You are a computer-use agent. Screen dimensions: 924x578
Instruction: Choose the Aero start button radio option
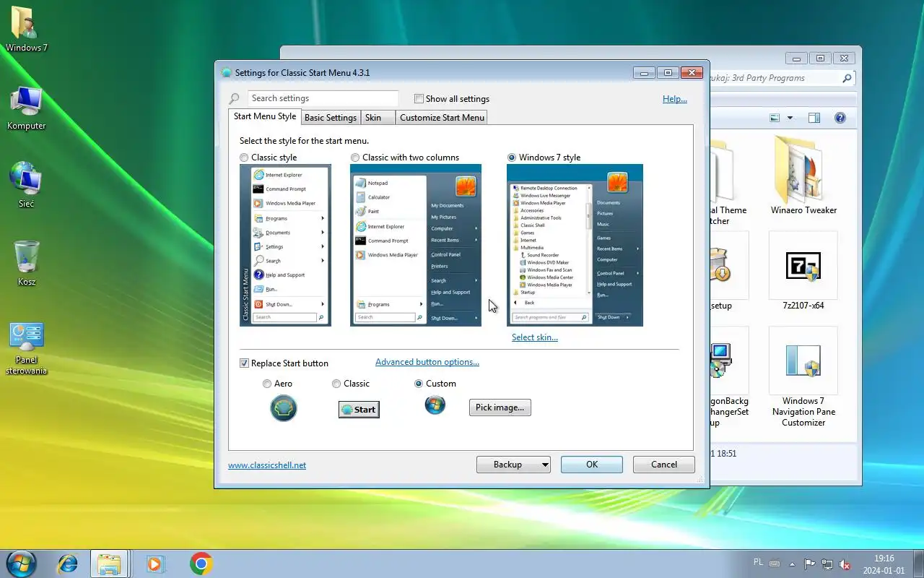click(267, 384)
